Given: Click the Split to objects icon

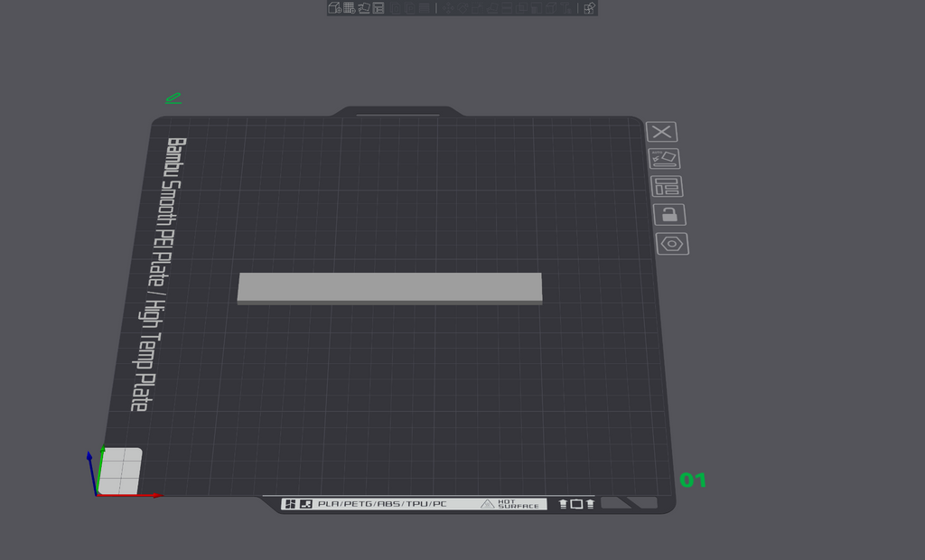Looking at the screenshot, I should coord(396,7).
